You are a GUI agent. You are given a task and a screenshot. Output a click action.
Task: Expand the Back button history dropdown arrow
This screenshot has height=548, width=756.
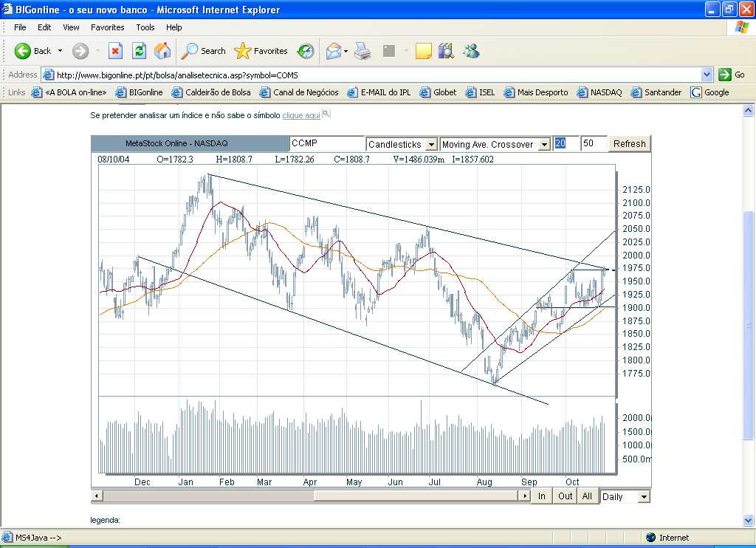[x=60, y=51]
